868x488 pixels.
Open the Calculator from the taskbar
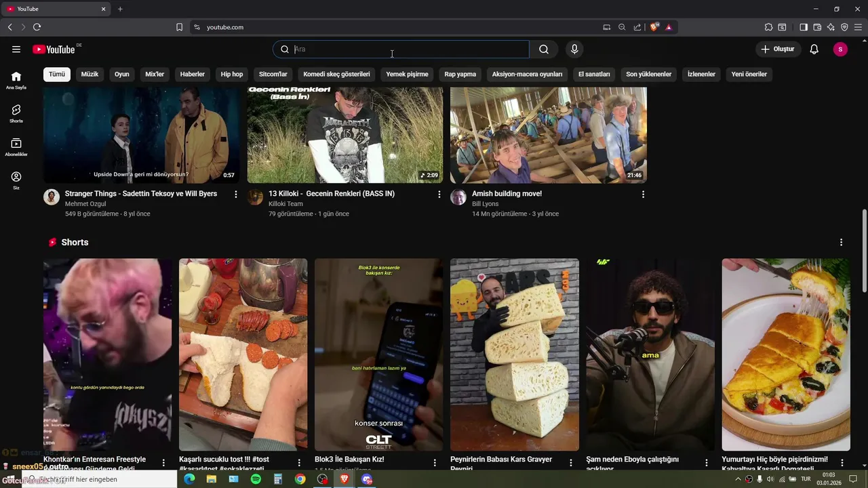pyautogui.click(x=277, y=479)
